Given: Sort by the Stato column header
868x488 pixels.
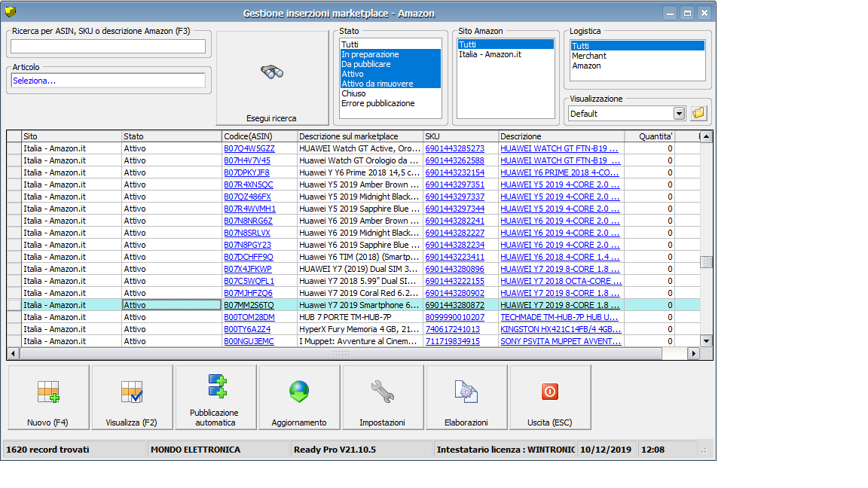Looking at the screenshot, I should (x=172, y=136).
